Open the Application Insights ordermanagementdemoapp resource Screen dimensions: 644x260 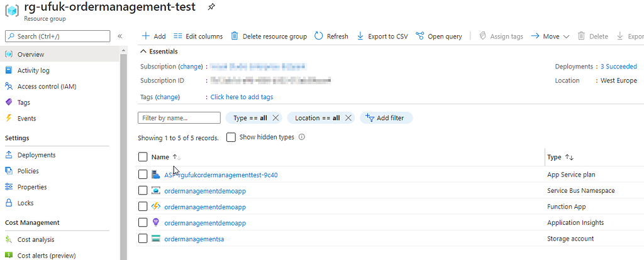coord(205,223)
